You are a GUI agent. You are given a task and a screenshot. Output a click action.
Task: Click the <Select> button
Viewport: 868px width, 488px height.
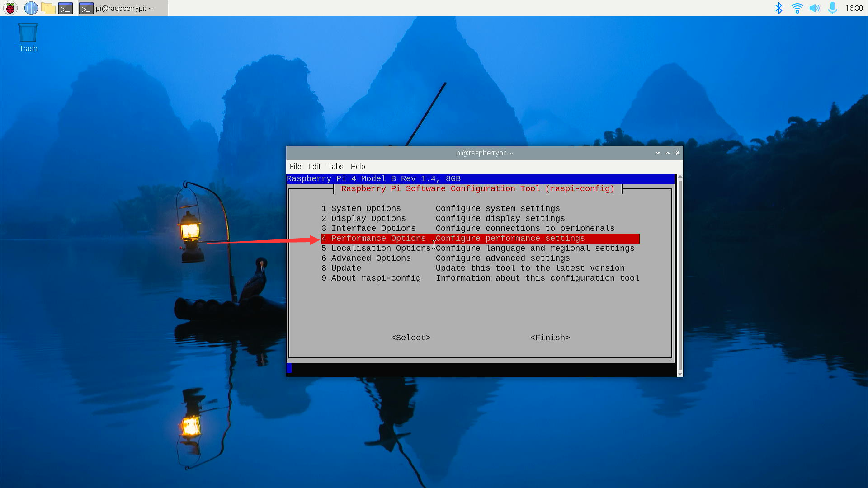click(x=410, y=338)
